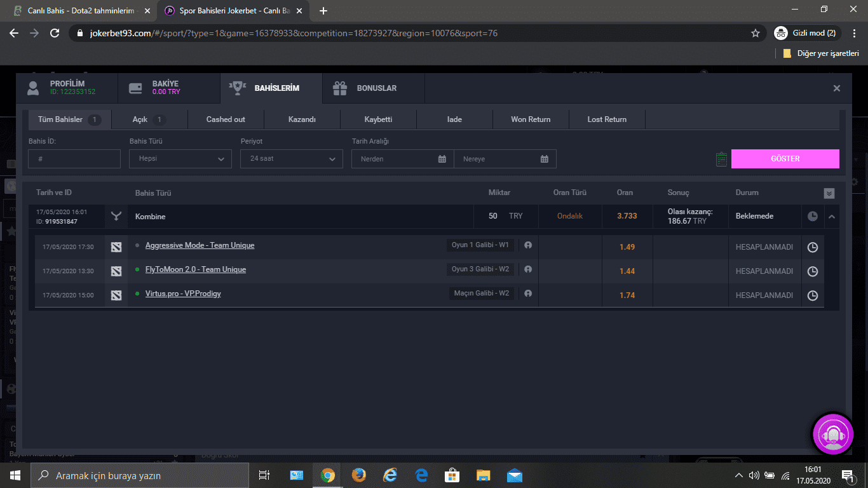
Task: Reload the page in Chrome
Action: (x=55, y=33)
